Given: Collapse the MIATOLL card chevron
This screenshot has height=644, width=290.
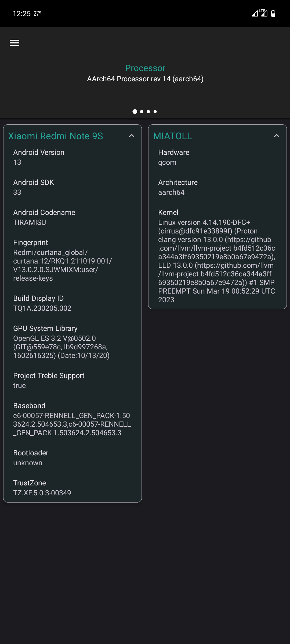Looking at the screenshot, I should [x=277, y=136].
